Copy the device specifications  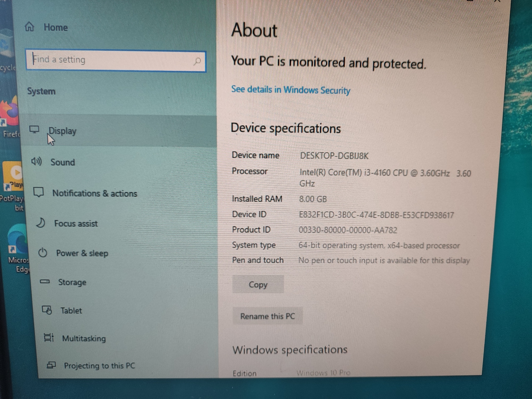258,284
